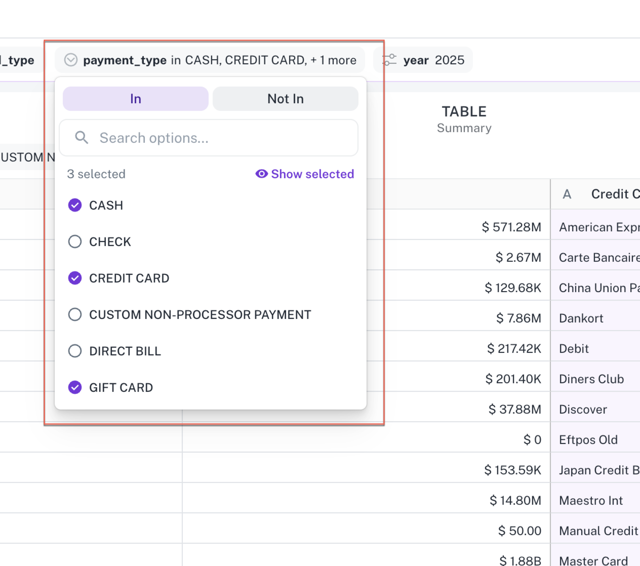Focus the Search options input field
Viewport: 640px width, 566px height.
point(220,138)
